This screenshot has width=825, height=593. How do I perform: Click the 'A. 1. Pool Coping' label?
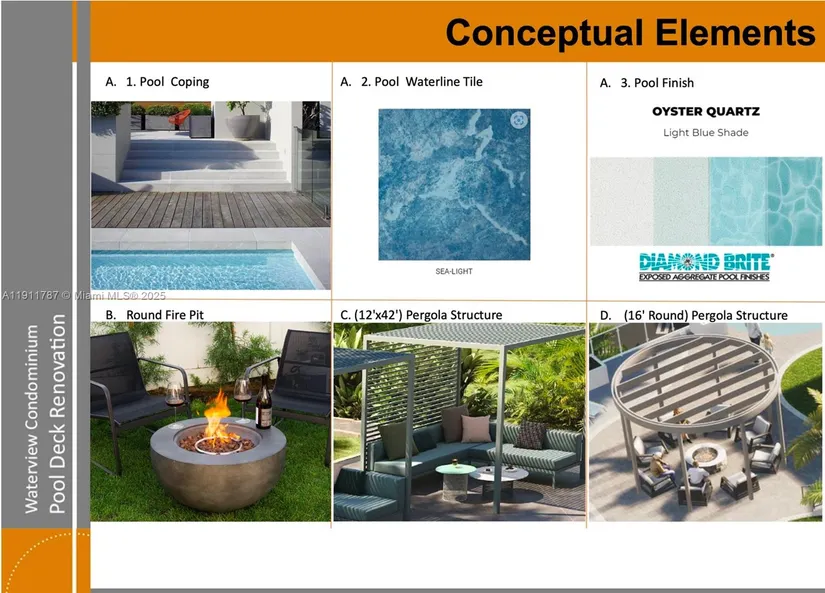tap(157, 82)
